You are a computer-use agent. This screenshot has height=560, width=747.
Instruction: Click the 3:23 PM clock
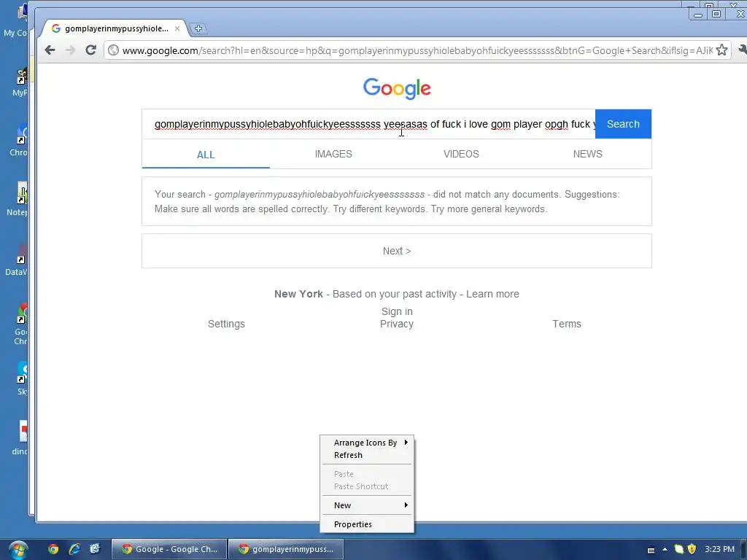click(719, 549)
